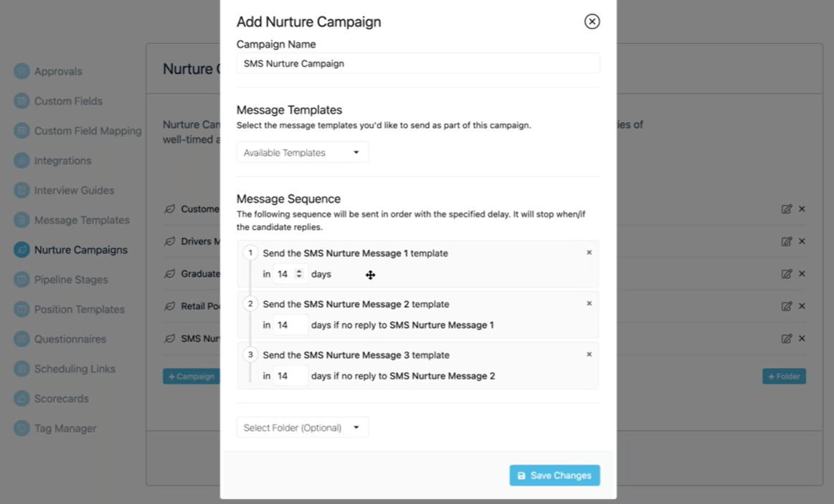Click the edit icon for the Retail campaign row
Image resolution: width=834 pixels, height=504 pixels.
tap(787, 306)
